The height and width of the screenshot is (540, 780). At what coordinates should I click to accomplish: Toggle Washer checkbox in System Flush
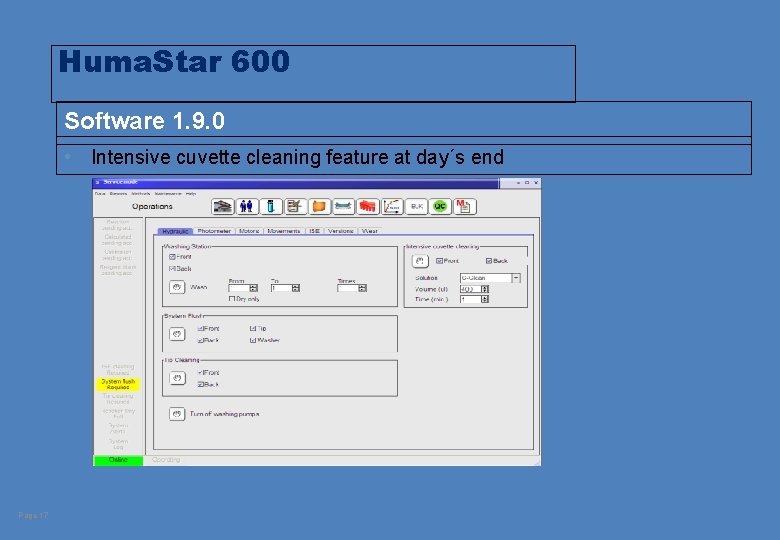point(253,341)
